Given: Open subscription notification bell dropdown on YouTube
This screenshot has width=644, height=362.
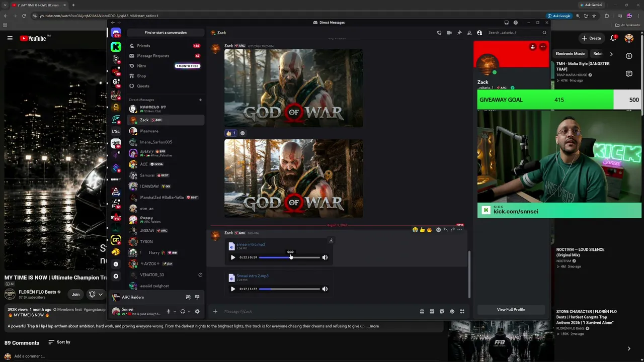Looking at the screenshot, I should pos(96,295).
